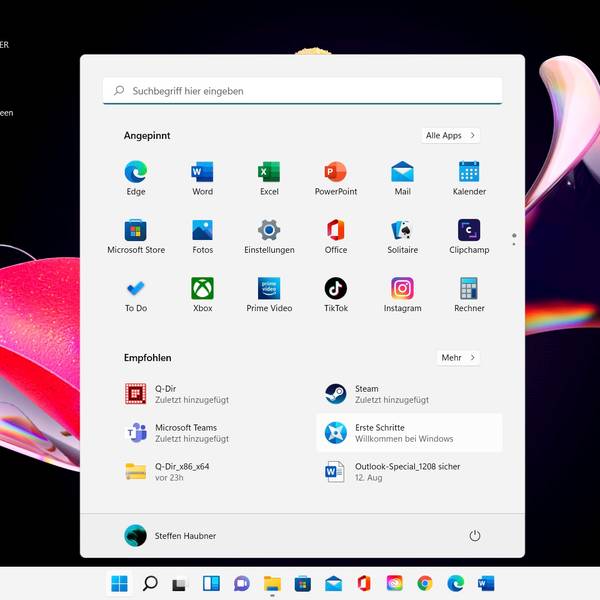Open Steffen Haubner user account menu

tap(170, 536)
